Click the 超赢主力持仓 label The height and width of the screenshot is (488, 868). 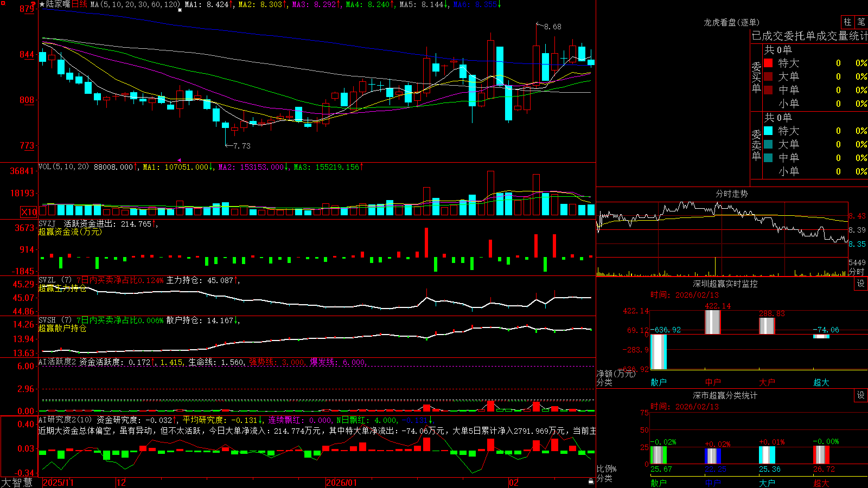tap(62, 288)
